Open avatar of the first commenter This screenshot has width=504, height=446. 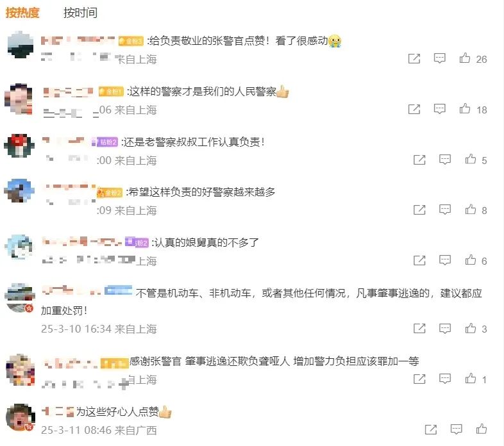point(21,45)
